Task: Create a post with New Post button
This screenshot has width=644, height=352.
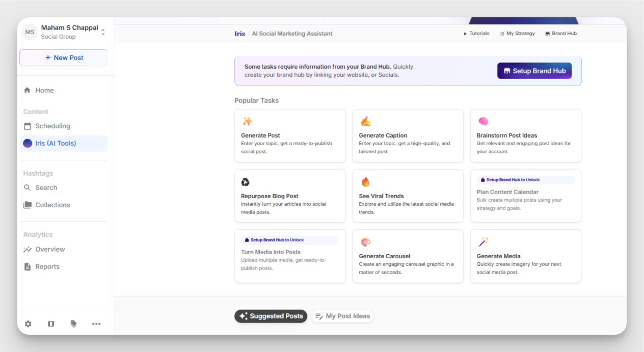Action: (64, 58)
